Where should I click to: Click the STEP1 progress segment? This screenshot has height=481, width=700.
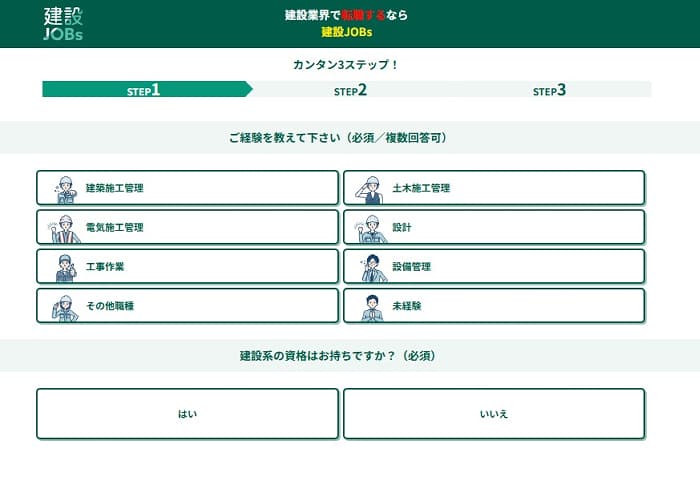(x=147, y=89)
